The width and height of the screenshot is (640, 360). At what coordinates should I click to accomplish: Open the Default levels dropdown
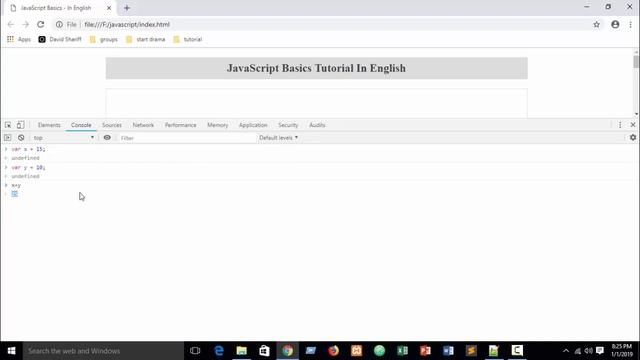coord(279,138)
